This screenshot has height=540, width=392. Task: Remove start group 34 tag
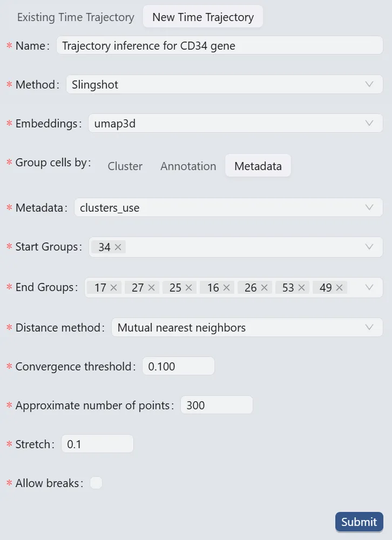(x=118, y=247)
